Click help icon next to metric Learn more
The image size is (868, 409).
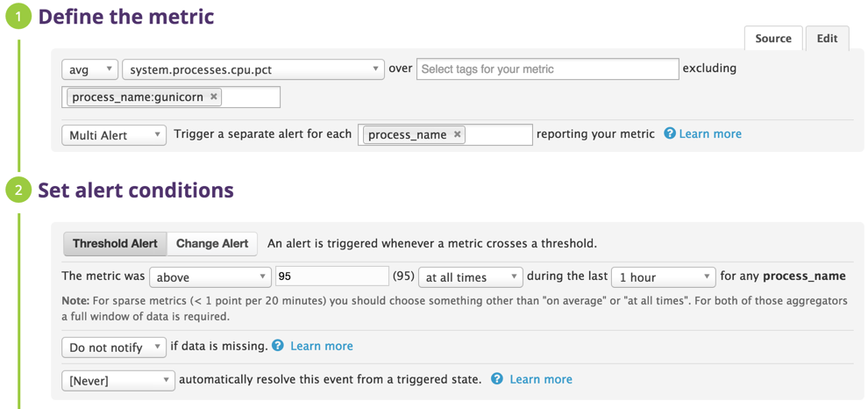[x=670, y=134]
